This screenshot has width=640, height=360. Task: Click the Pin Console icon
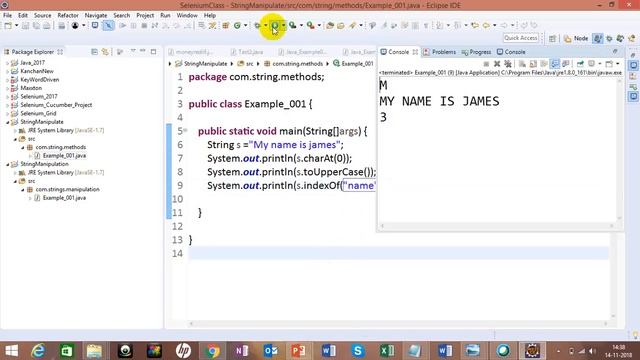580,64
